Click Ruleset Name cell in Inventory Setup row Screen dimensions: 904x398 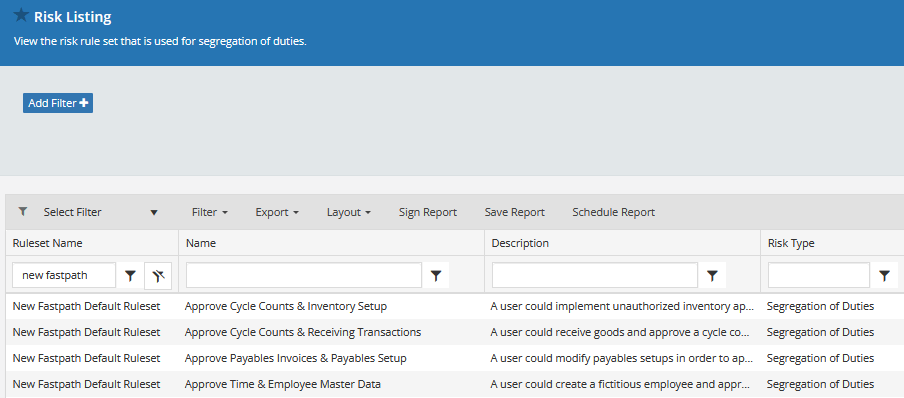pyautogui.click(x=86, y=306)
